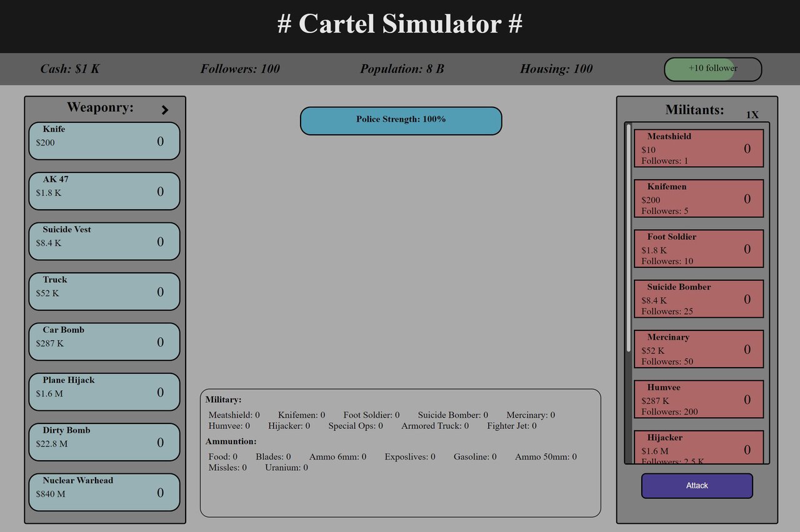Hire a Foot Soldier militant
The image size is (800, 532).
pos(698,249)
